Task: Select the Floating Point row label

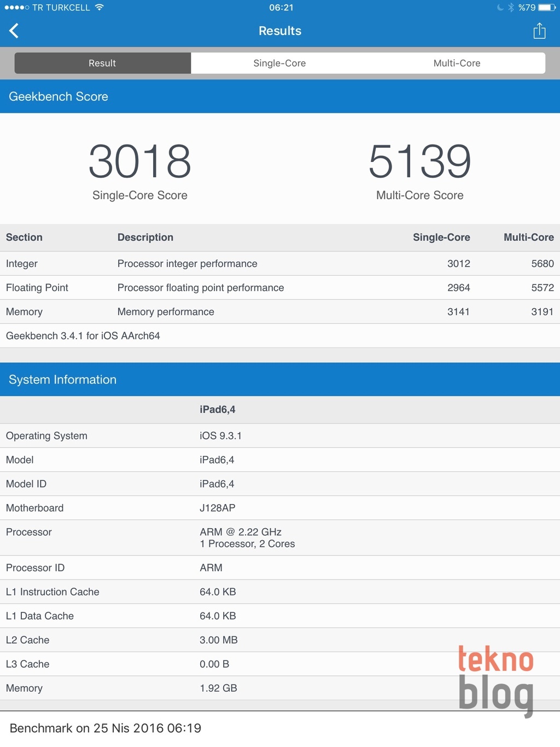Action: [37, 288]
